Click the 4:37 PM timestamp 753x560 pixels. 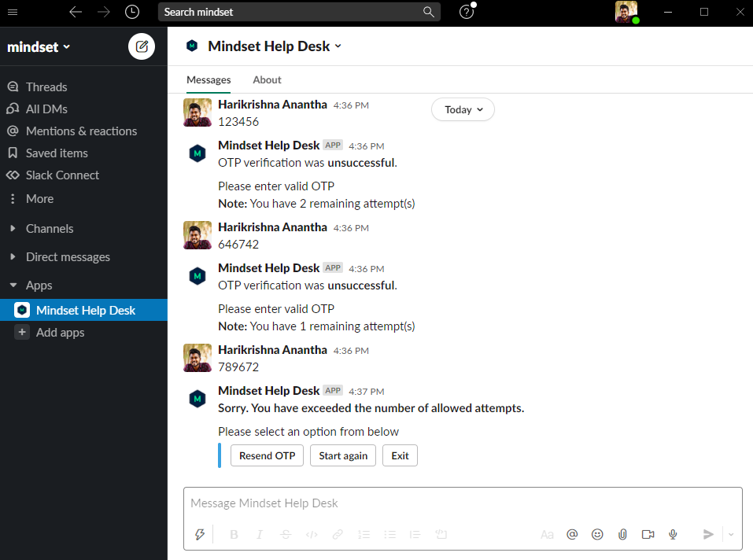367,392
